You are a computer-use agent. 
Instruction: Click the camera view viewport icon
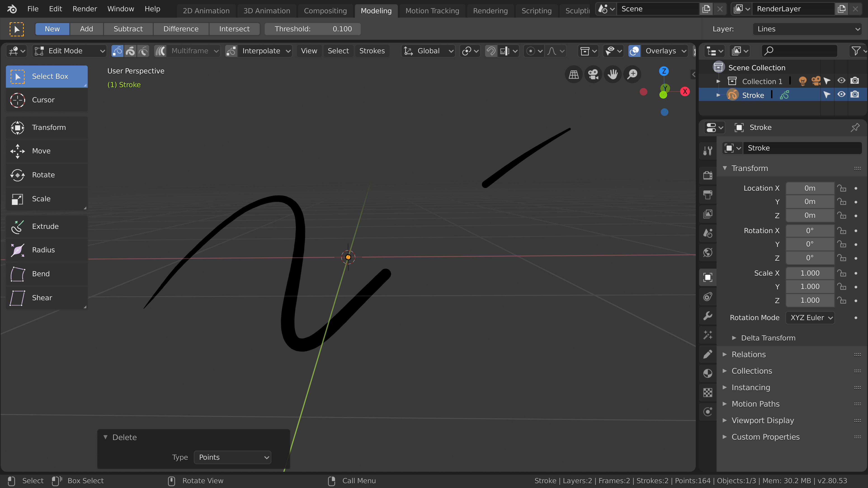(x=593, y=74)
